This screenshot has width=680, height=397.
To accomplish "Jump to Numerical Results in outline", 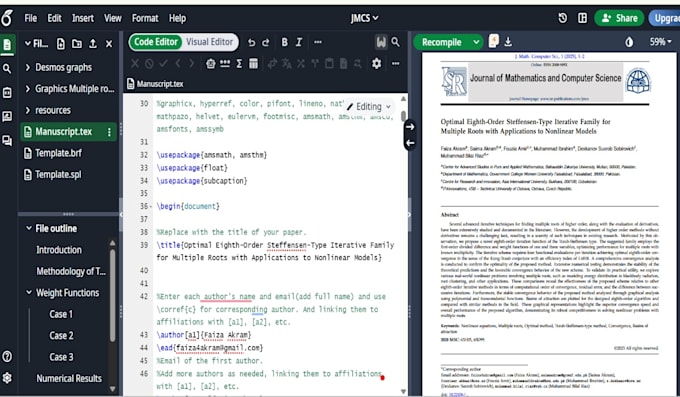I will pyautogui.click(x=69, y=378).
